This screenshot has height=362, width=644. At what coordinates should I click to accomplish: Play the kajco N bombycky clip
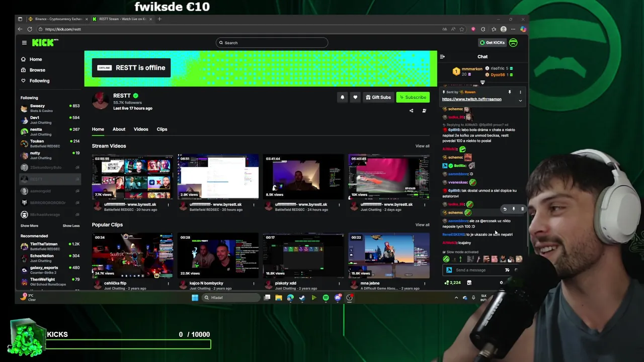click(218, 255)
